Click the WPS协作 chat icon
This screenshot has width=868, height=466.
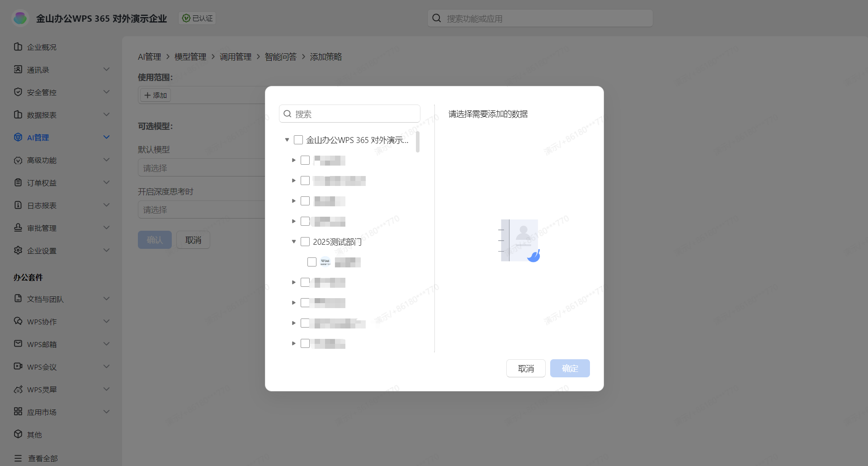point(18,321)
